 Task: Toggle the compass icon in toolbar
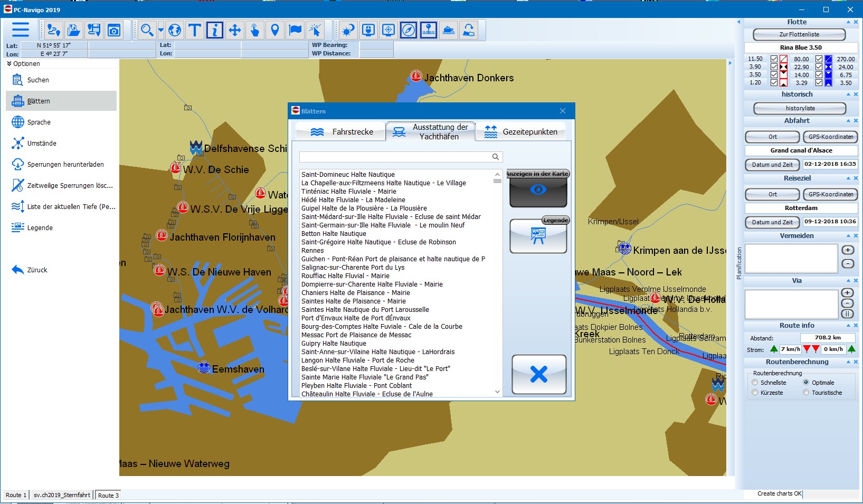click(x=409, y=31)
